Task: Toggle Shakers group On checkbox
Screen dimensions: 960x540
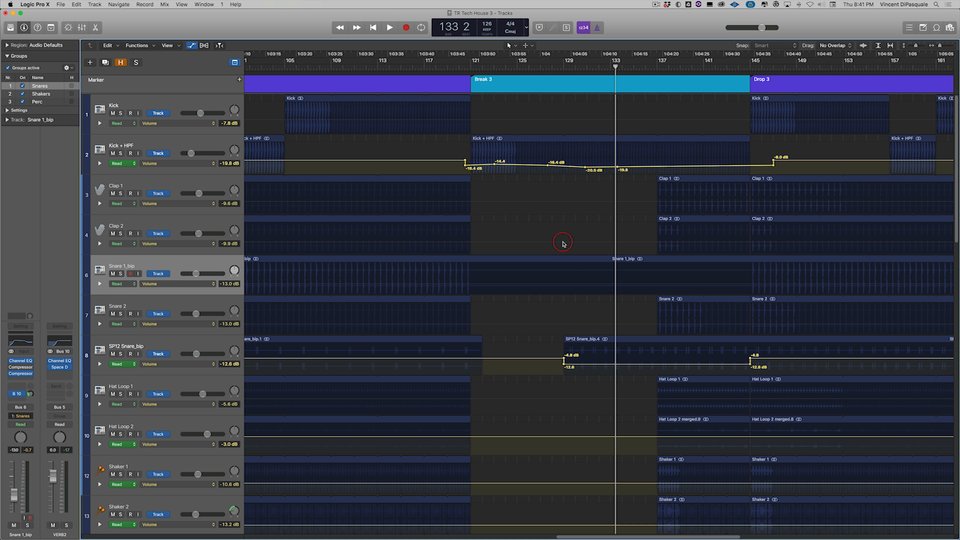Action: point(23,94)
